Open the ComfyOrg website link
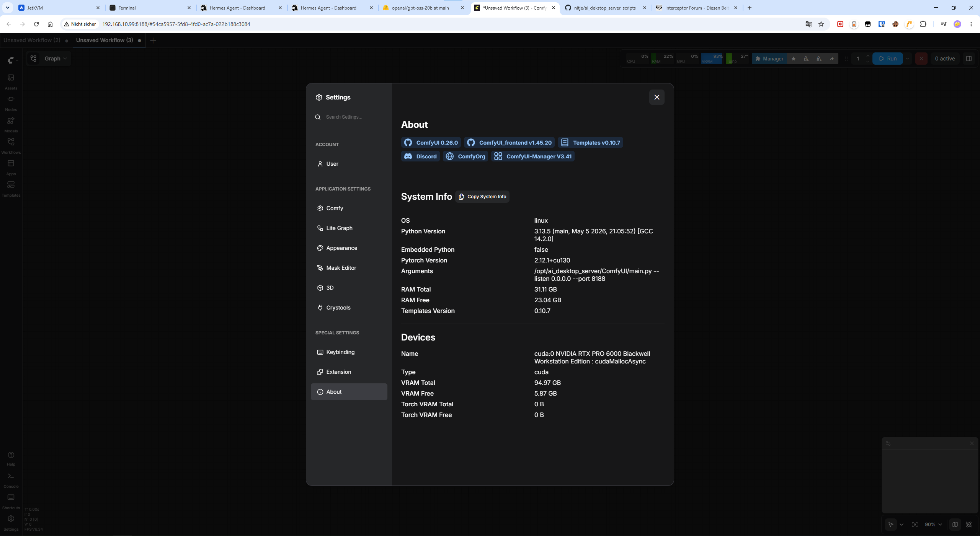 [465, 156]
